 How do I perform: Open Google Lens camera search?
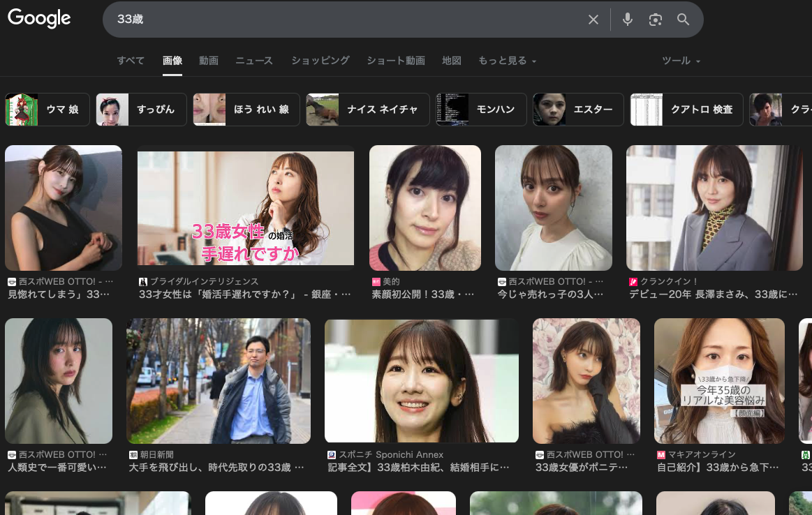tap(656, 20)
